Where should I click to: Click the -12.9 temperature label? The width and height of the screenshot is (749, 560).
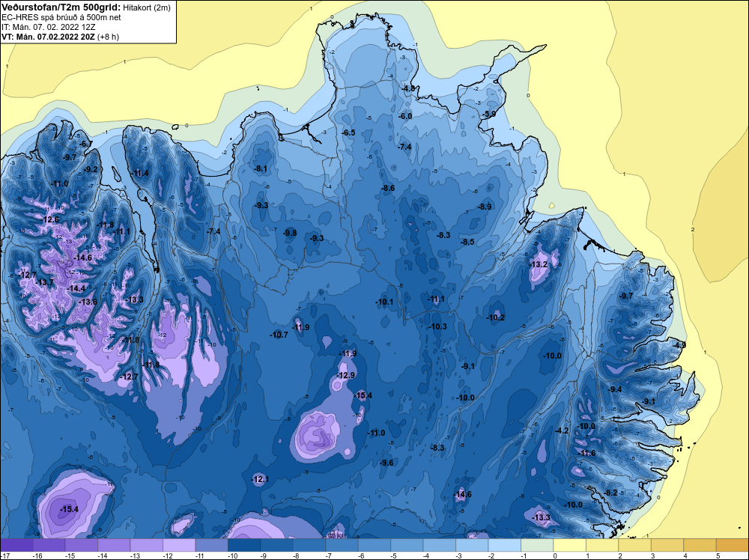[345, 375]
